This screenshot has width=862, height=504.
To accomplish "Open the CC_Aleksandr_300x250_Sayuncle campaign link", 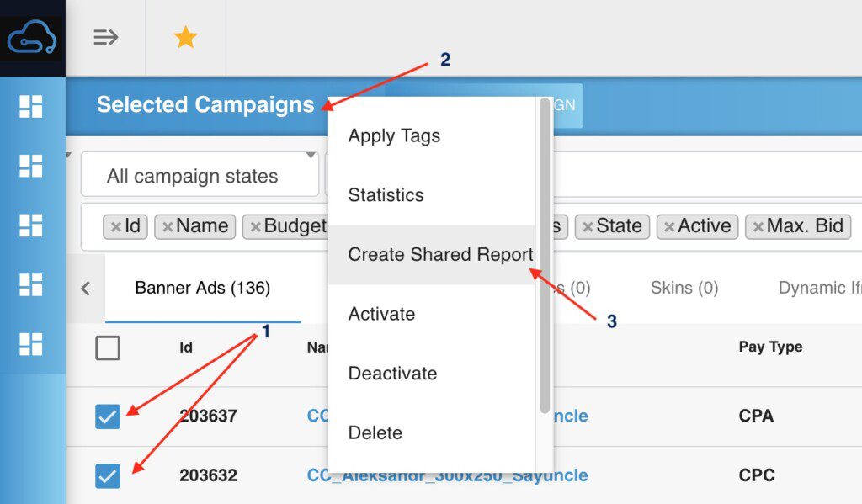I will pos(448,475).
